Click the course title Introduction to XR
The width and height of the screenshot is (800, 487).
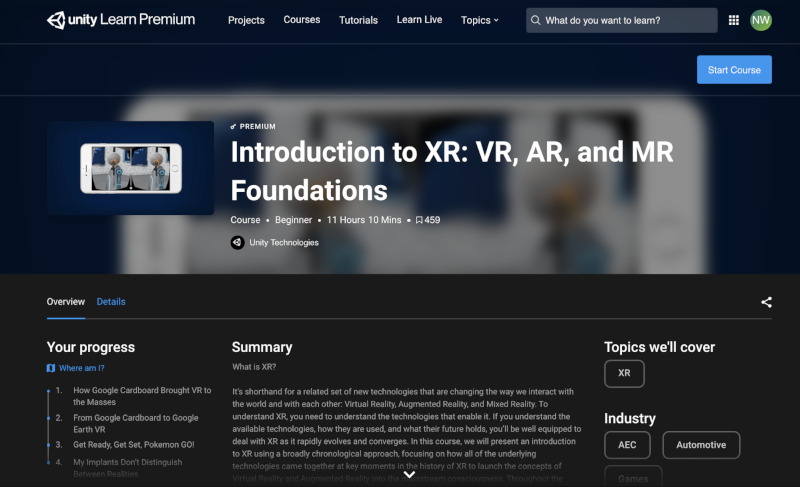point(452,171)
